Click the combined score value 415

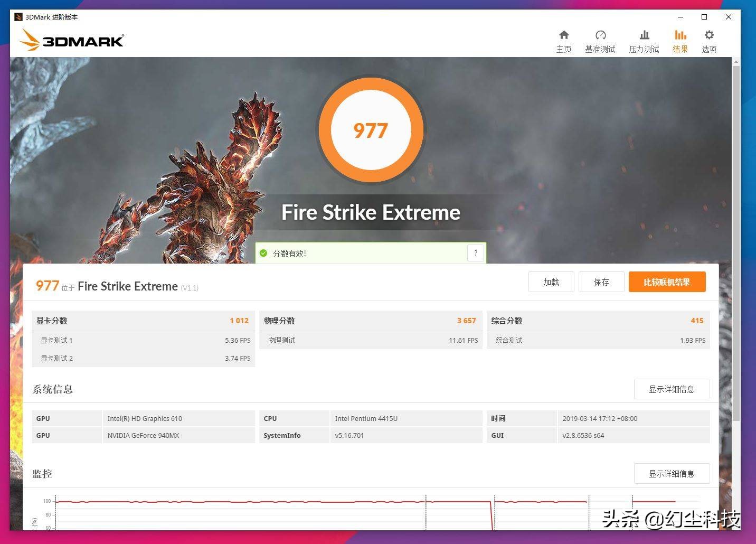tap(697, 321)
